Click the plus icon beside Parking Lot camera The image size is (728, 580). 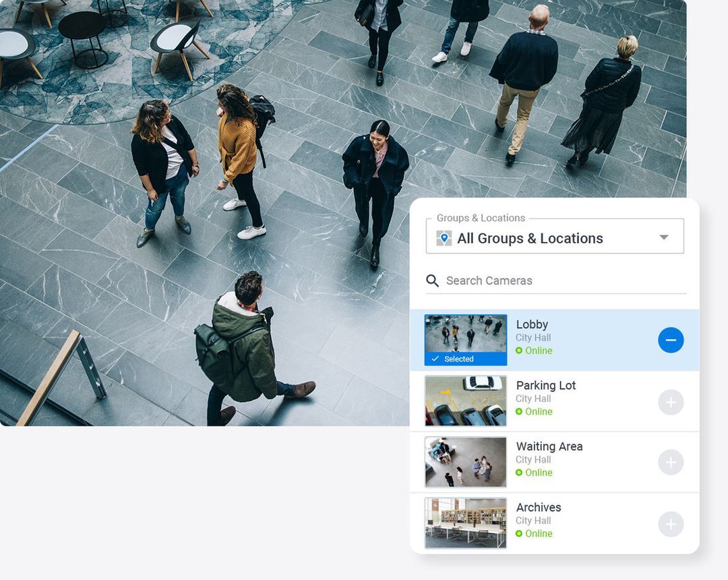tap(671, 401)
